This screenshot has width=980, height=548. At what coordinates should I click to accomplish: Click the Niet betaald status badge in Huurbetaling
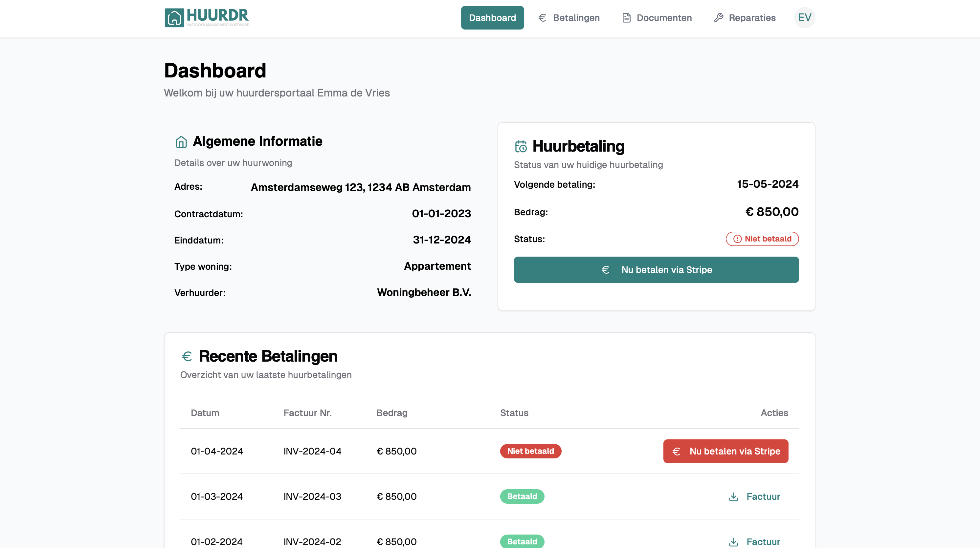point(762,239)
